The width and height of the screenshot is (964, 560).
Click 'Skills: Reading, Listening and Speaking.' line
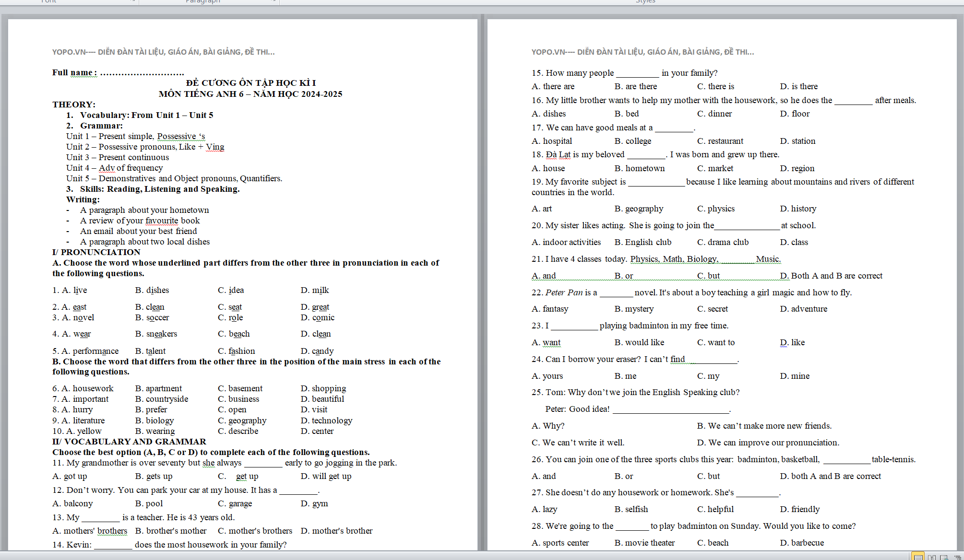pos(160,189)
